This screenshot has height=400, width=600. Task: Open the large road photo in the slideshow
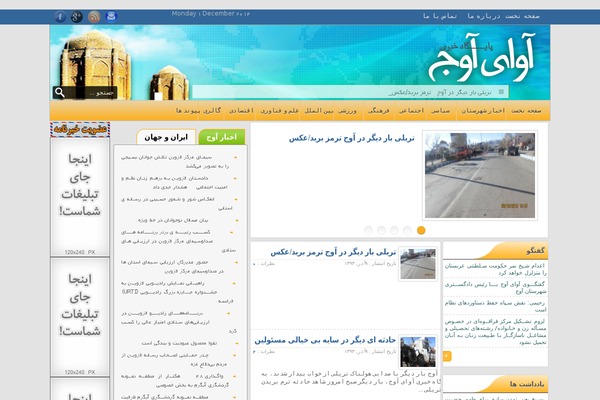click(x=480, y=175)
